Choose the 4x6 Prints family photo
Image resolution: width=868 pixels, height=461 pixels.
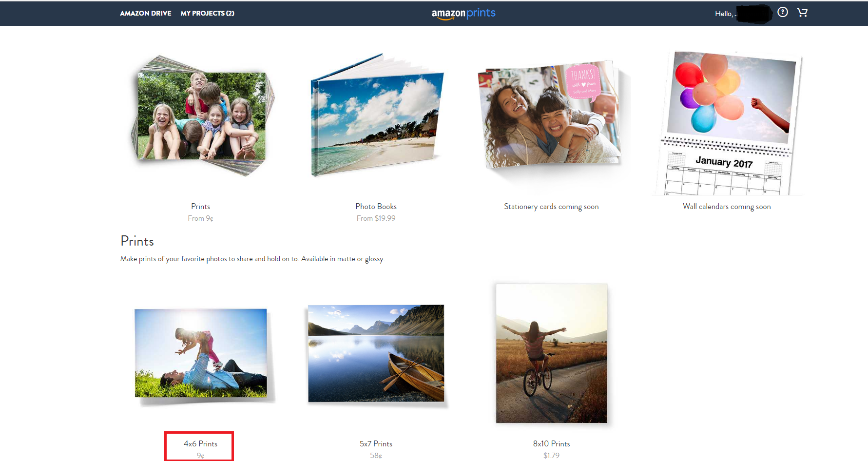(201, 353)
